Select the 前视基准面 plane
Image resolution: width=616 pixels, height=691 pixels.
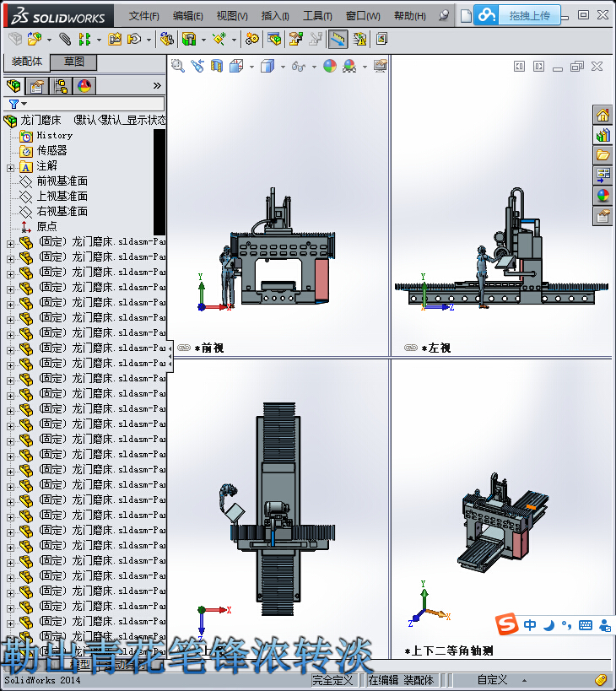(x=62, y=181)
